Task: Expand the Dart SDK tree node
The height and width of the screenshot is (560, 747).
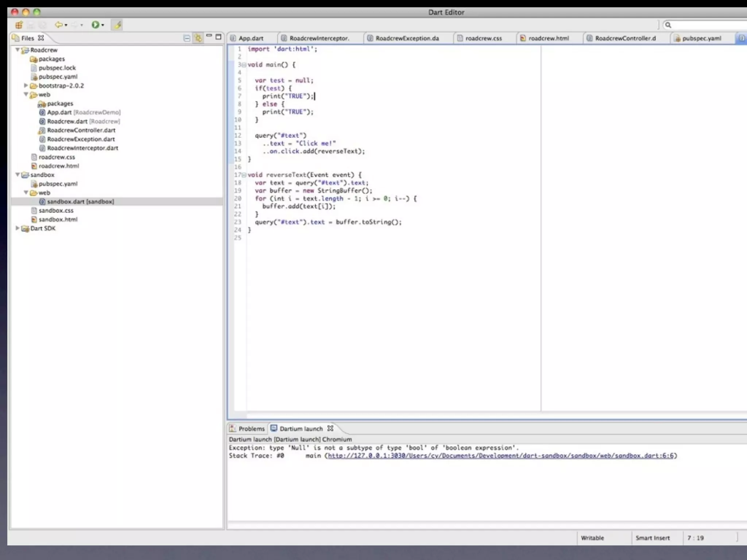Action: [17, 228]
